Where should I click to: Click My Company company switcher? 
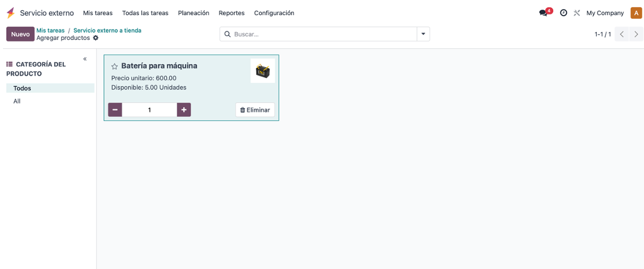(x=605, y=13)
